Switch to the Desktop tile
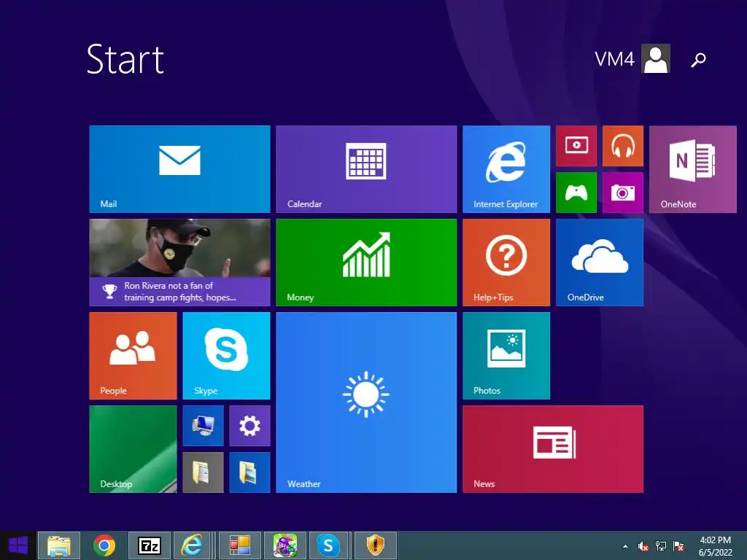The image size is (747, 560). pyautogui.click(x=133, y=449)
